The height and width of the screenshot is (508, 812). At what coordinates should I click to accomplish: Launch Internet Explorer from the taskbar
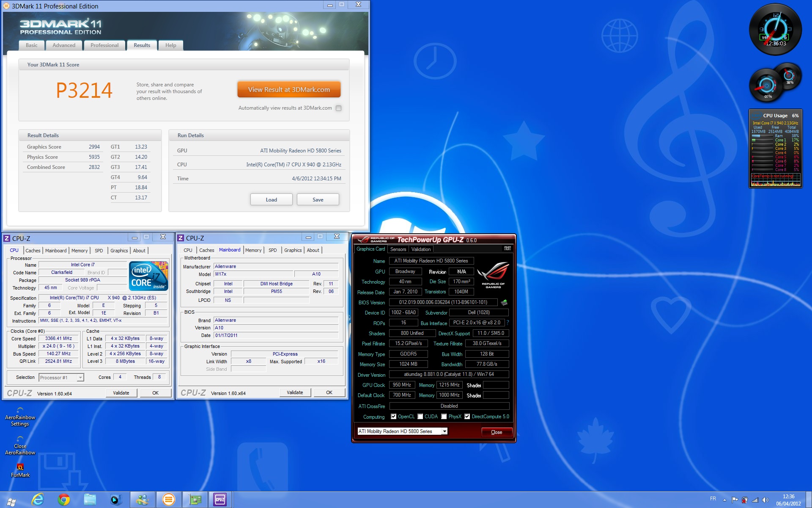[x=38, y=500]
